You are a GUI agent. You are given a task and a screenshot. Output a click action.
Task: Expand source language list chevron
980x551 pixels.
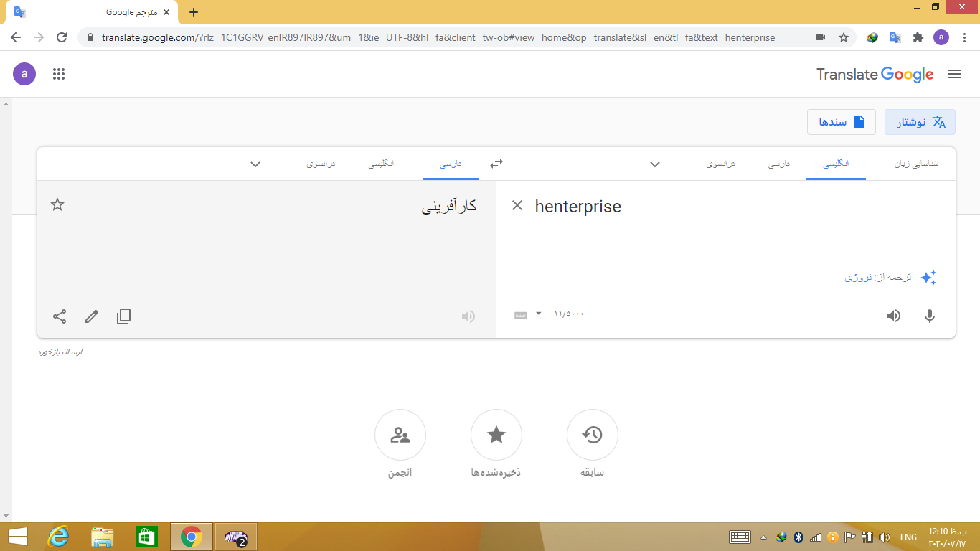coord(654,164)
